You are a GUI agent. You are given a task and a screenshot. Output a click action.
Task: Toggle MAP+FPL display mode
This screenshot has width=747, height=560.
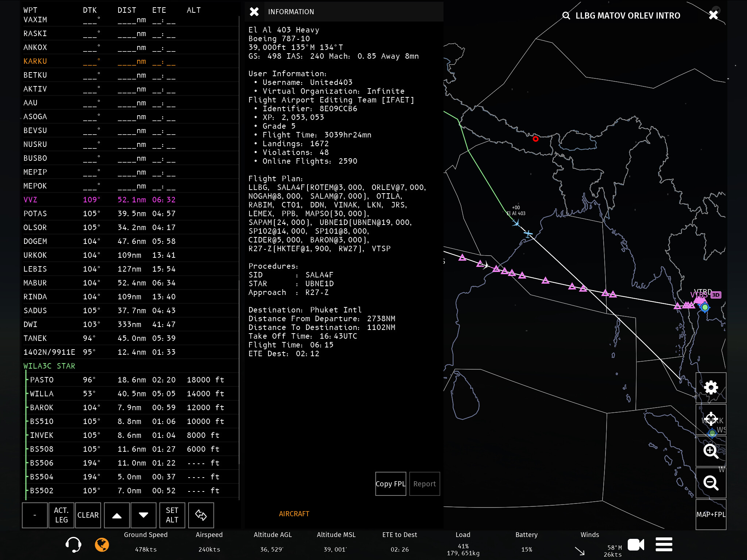coord(711,514)
